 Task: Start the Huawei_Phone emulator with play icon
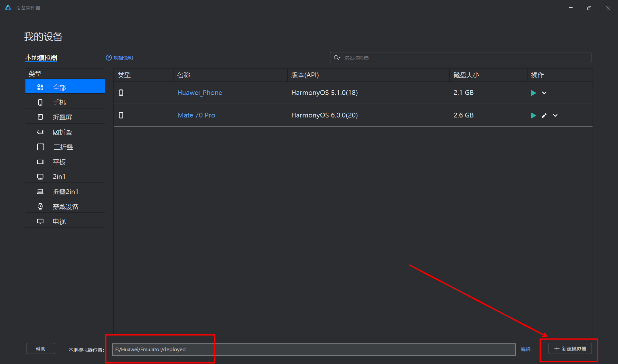533,93
